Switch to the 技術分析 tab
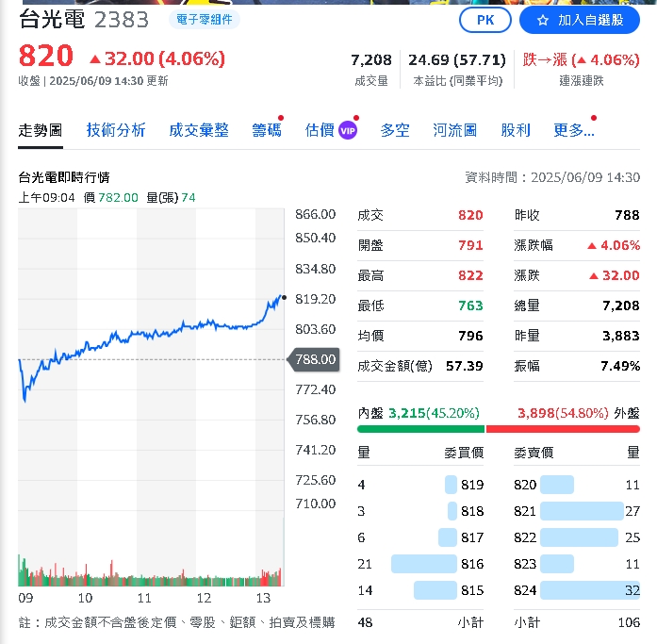This screenshot has width=657, height=644. [x=116, y=130]
